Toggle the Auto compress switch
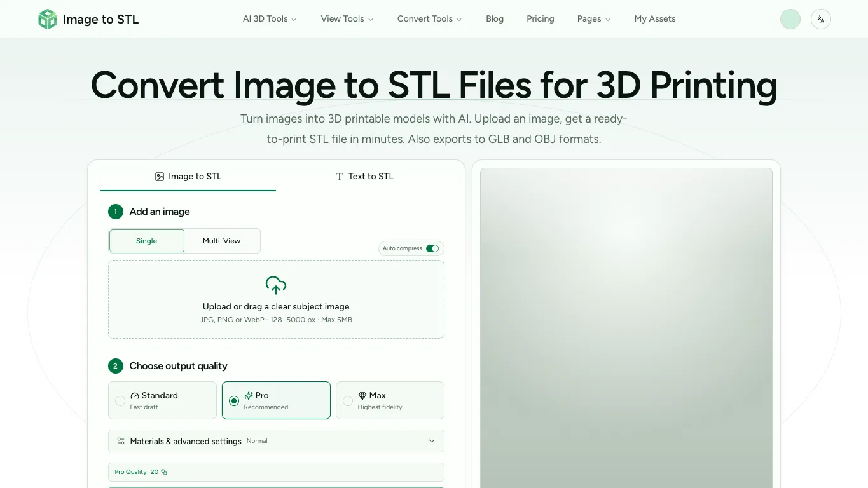Viewport: 868px width, 488px height. (432, 248)
